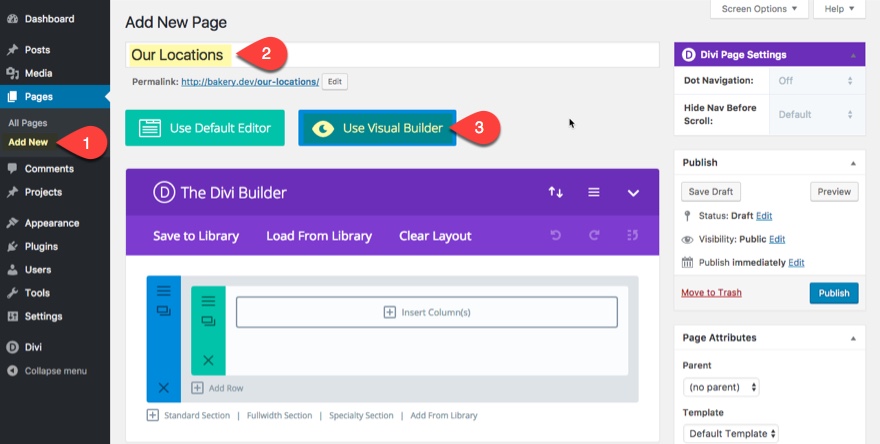Click the blue Publish button
This screenshot has width=880, height=444.
[833, 293]
